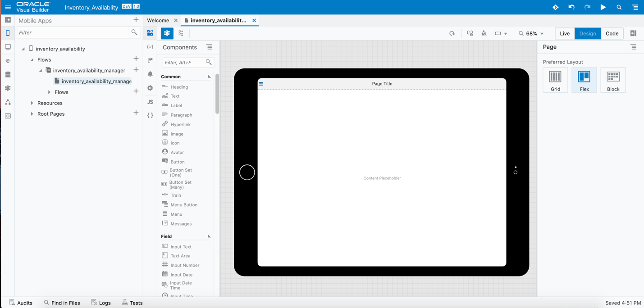Open Logs bottom panel tab

click(101, 303)
